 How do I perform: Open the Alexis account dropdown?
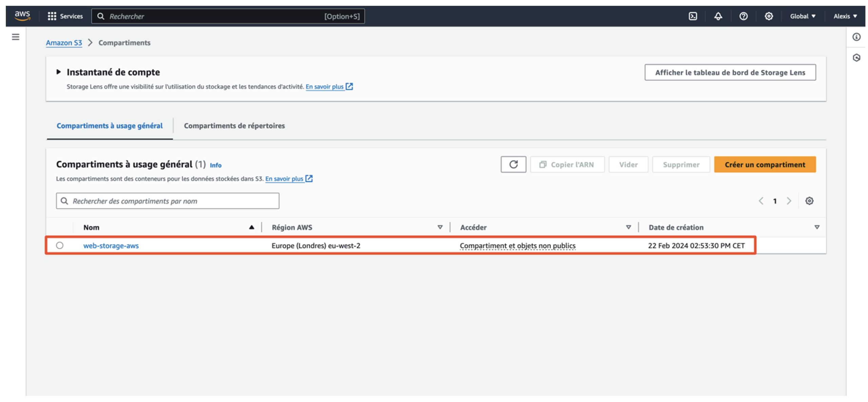click(x=845, y=16)
